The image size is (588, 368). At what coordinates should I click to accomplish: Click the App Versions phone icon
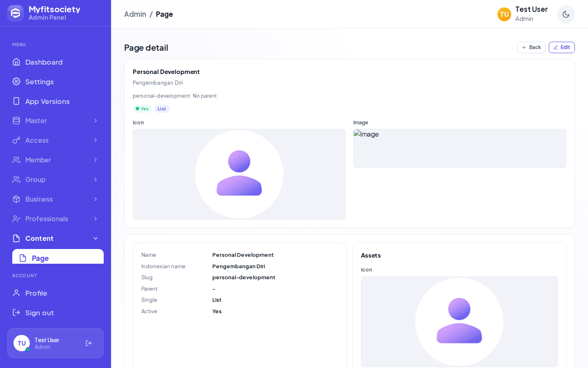[16, 101]
